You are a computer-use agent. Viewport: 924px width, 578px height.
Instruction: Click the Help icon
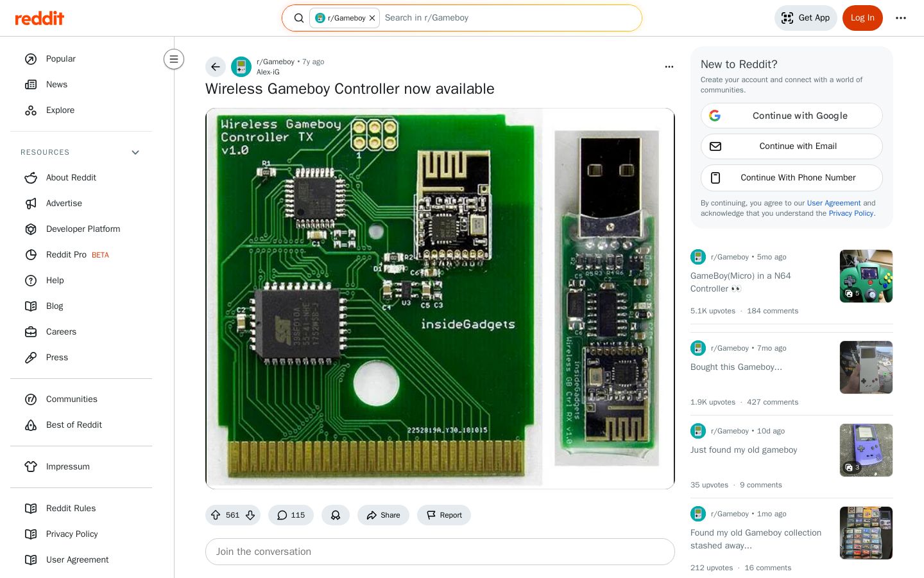(x=31, y=281)
